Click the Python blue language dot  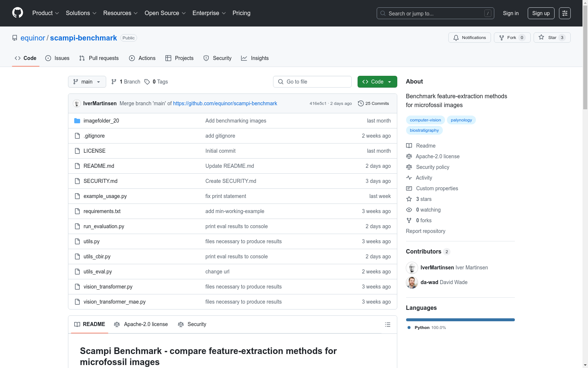pos(409,328)
